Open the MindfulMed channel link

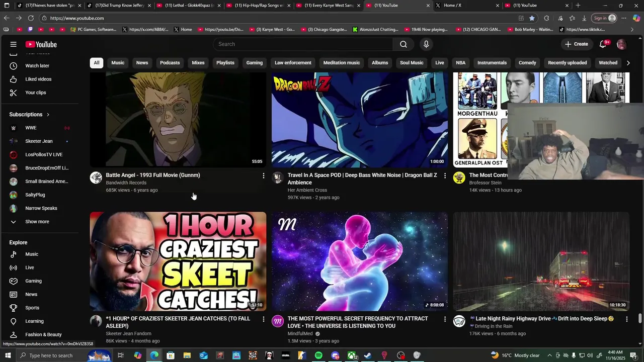tap(300, 334)
